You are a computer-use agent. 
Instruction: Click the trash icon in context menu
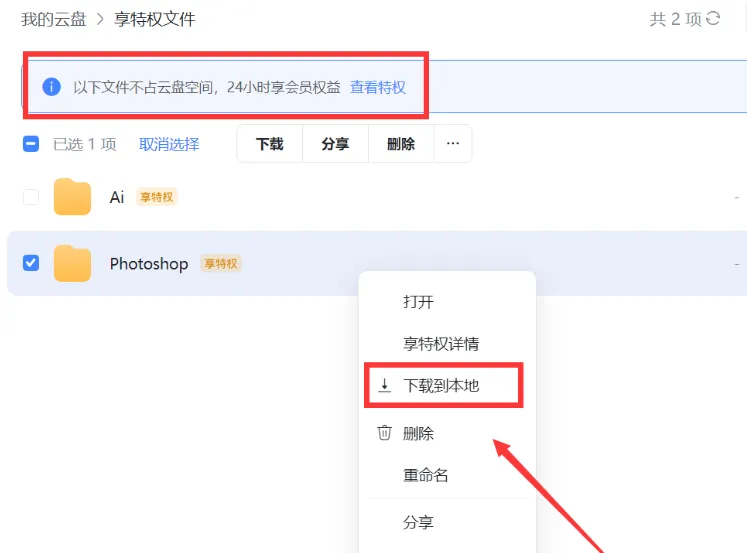pyautogui.click(x=384, y=433)
